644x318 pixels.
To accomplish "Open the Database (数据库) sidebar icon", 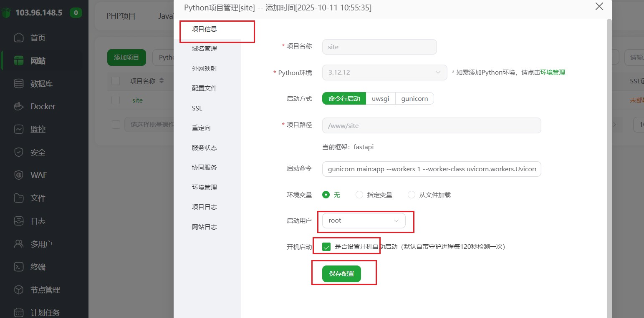I will (19, 84).
